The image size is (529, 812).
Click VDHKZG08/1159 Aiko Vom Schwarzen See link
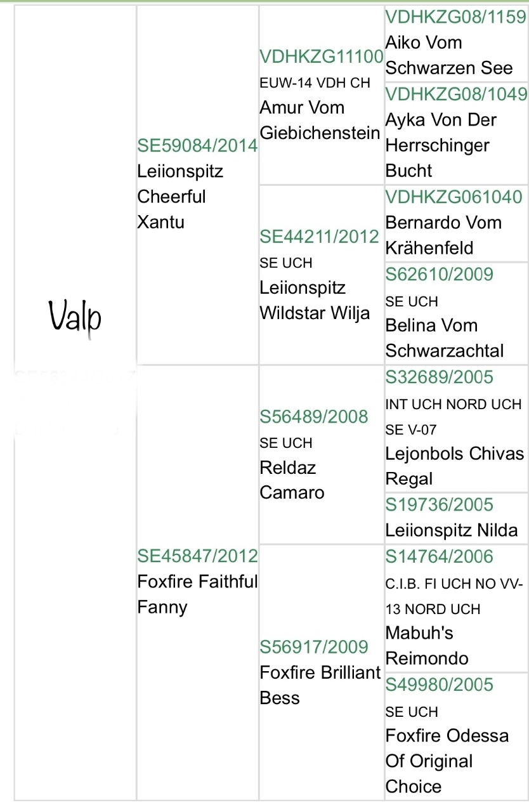(x=456, y=16)
